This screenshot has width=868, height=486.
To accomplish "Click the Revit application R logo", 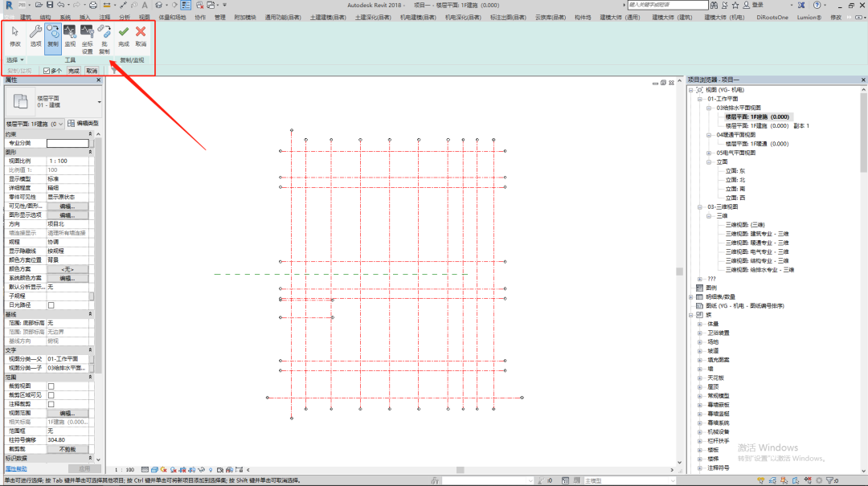I will [8, 5].
